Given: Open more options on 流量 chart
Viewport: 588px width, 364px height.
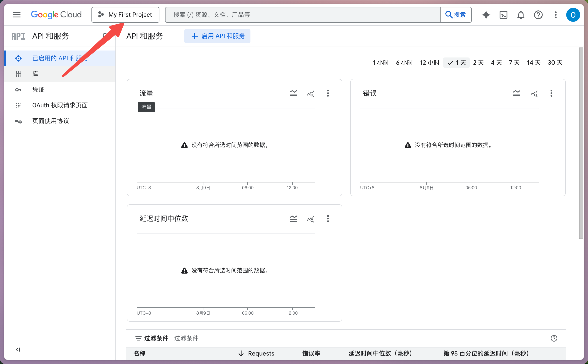Looking at the screenshot, I should 328,93.
